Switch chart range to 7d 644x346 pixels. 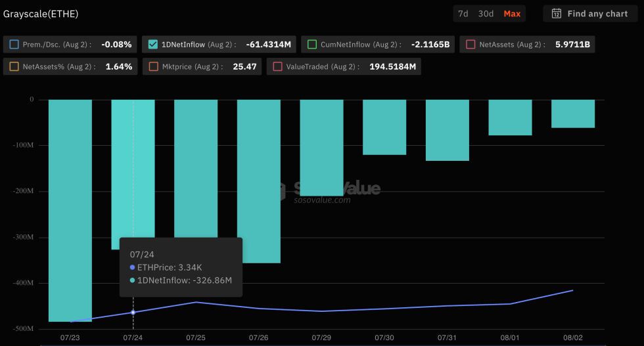(463, 14)
